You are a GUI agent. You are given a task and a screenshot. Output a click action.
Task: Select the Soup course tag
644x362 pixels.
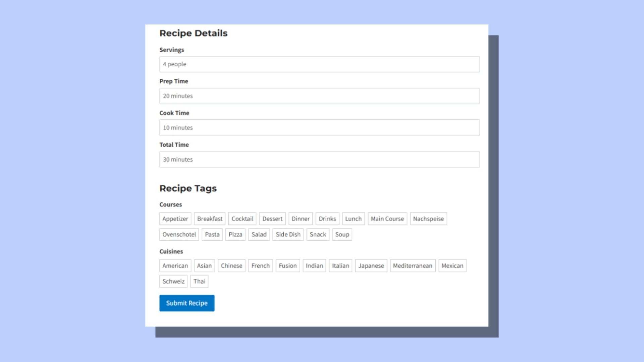[342, 235]
